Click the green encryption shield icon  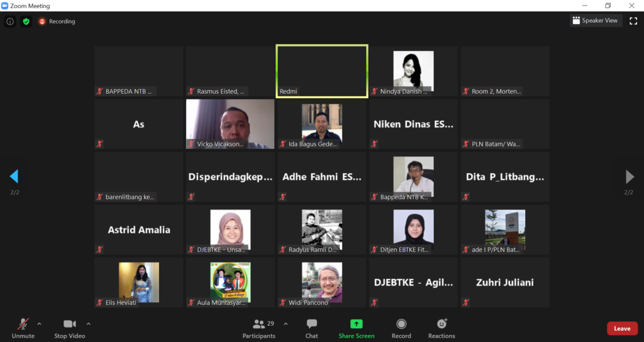(x=26, y=21)
